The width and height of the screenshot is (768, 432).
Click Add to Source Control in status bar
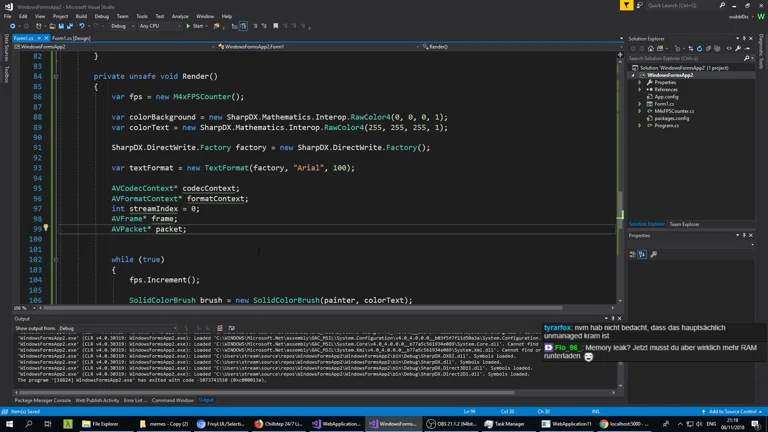click(731, 411)
